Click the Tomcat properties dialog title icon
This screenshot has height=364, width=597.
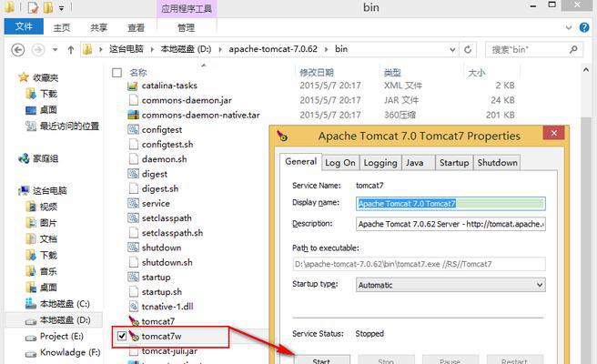tap(282, 136)
